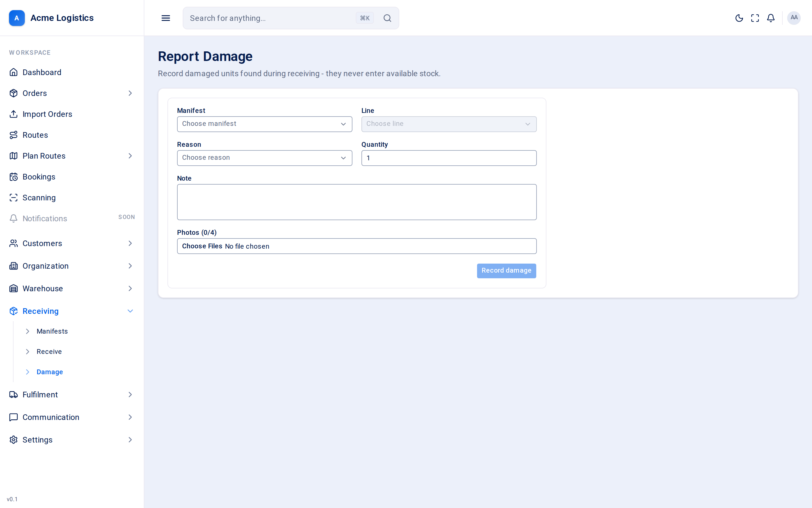Click the search magnifier icon
Image resolution: width=812 pixels, height=508 pixels.
coord(387,18)
